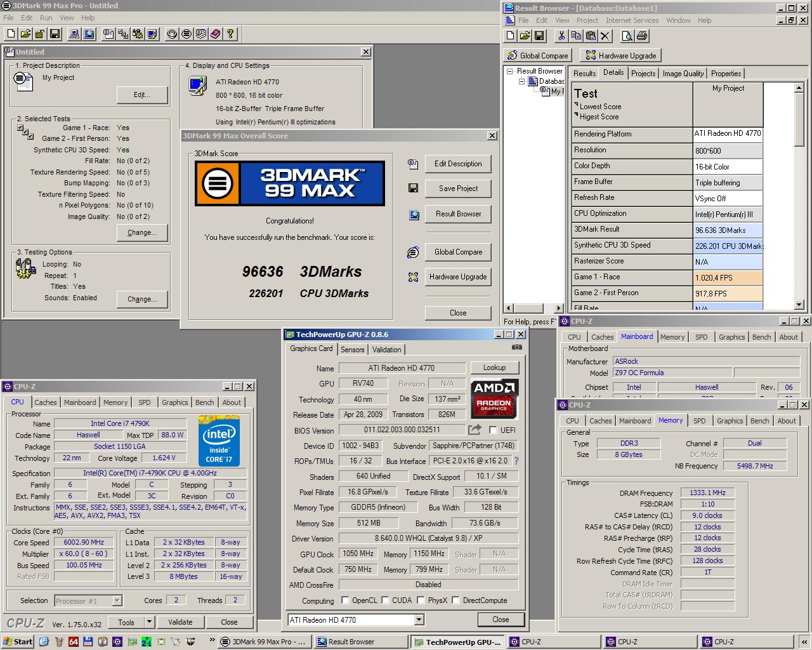Viewport: 812px width, 650px height.
Task: Click the Validate button in CPU-Z
Action: [x=180, y=622]
